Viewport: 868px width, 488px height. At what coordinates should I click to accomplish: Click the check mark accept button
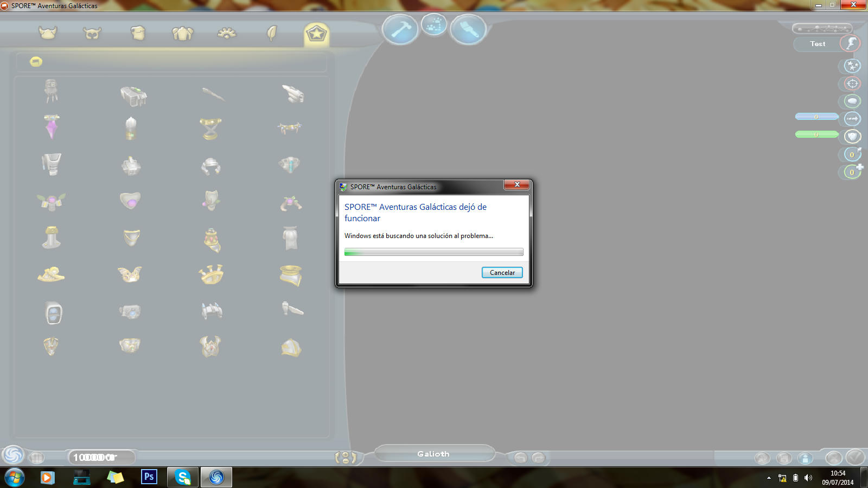(x=855, y=457)
